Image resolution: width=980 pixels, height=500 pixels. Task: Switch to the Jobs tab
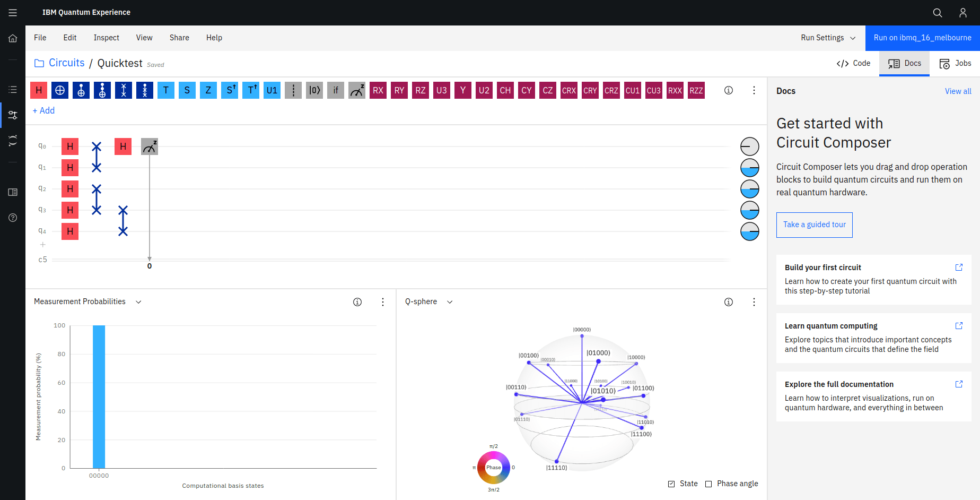[955, 63]
